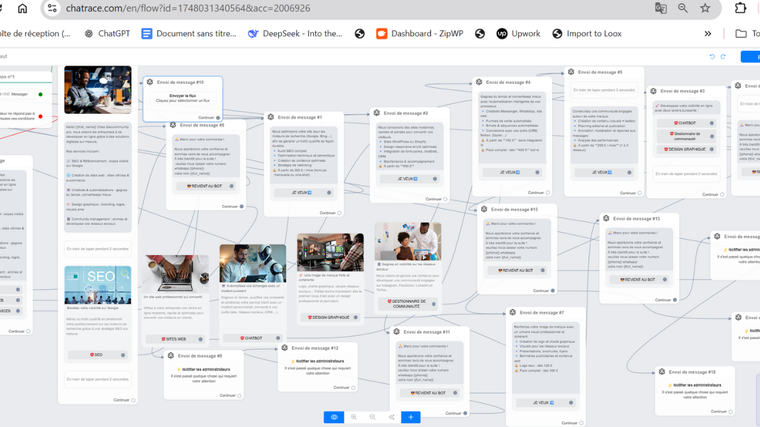Screen dimensions: 760x427
Task: Click DESIGN GRAPHIQUE button in message #3 node
Action: click(686, 149)
